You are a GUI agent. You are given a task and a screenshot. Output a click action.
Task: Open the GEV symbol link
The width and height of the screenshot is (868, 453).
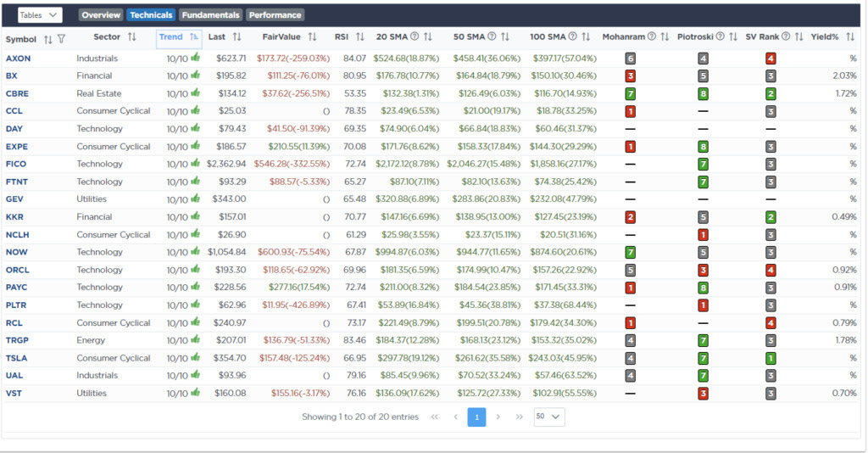(x=14, y=199)
